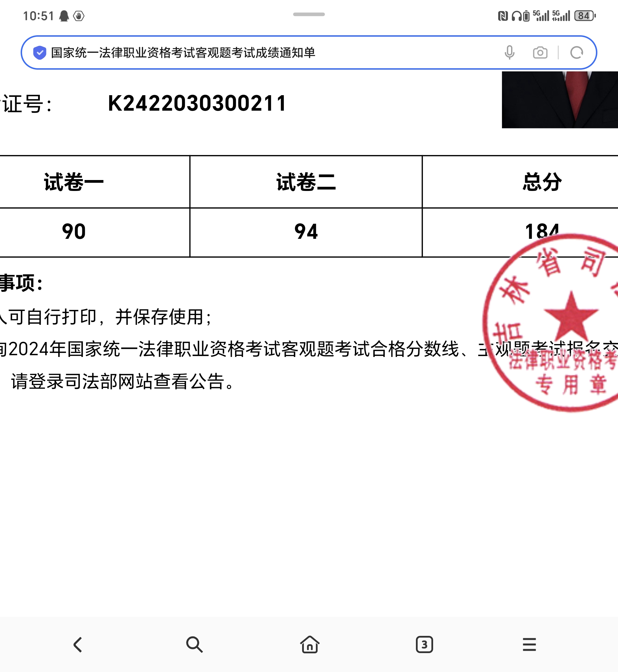Tap the 总分 column header
Viewport: 618px width, 672px height.
click(542, 182)
